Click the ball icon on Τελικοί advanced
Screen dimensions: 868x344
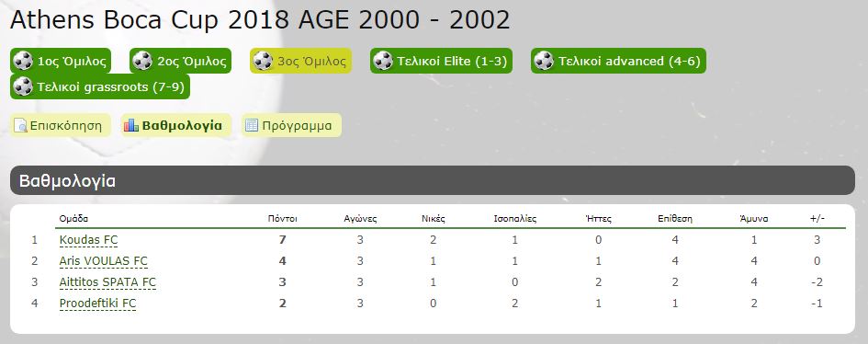pos(544,61)
